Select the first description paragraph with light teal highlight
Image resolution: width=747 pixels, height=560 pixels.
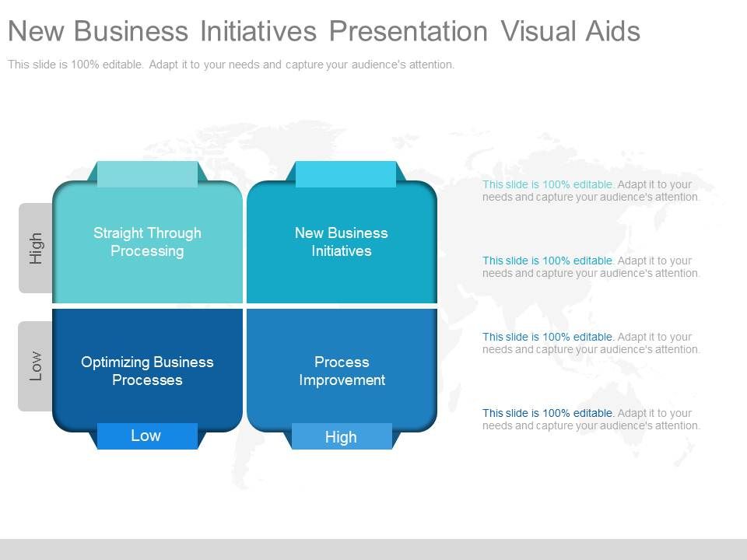click(x=591, y=191)
